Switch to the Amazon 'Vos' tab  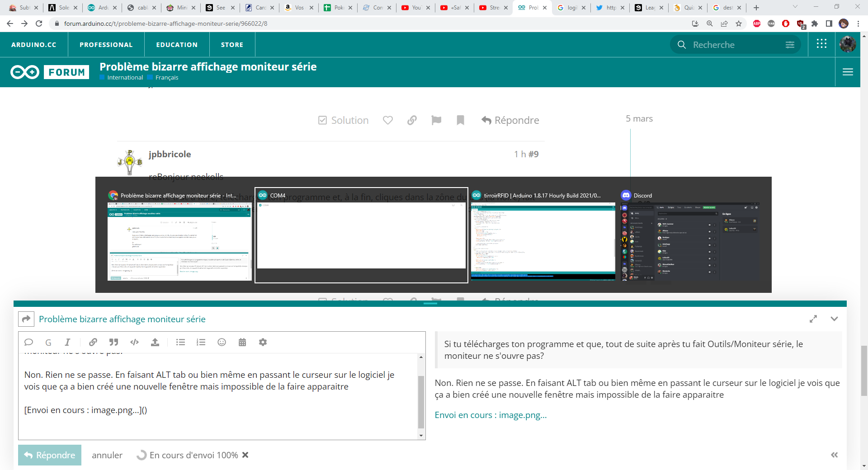coord(299,8)
